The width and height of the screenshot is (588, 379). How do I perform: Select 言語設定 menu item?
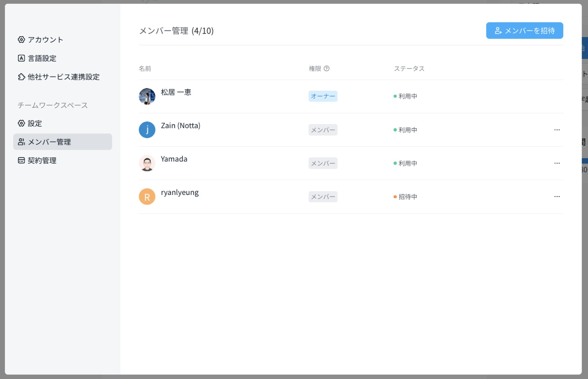click(42, 58)
